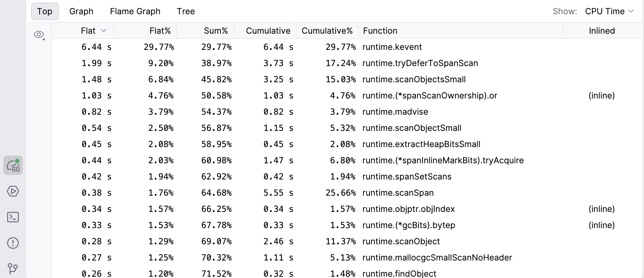
Task: Select the runtime.scanObjectSmall row
Action: click(346, 128)
